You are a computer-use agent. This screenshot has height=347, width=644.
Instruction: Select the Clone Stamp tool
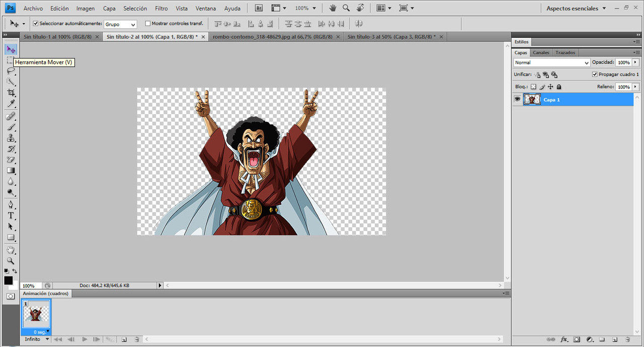click(11, 138)
